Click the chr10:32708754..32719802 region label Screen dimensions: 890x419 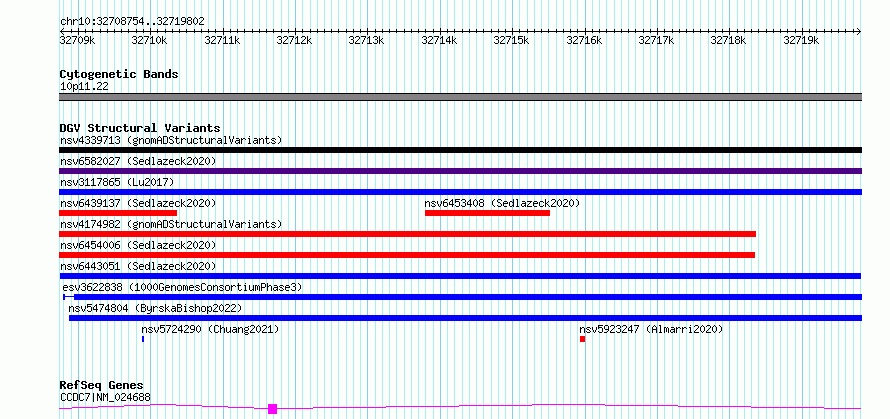[x=132, y=22]
